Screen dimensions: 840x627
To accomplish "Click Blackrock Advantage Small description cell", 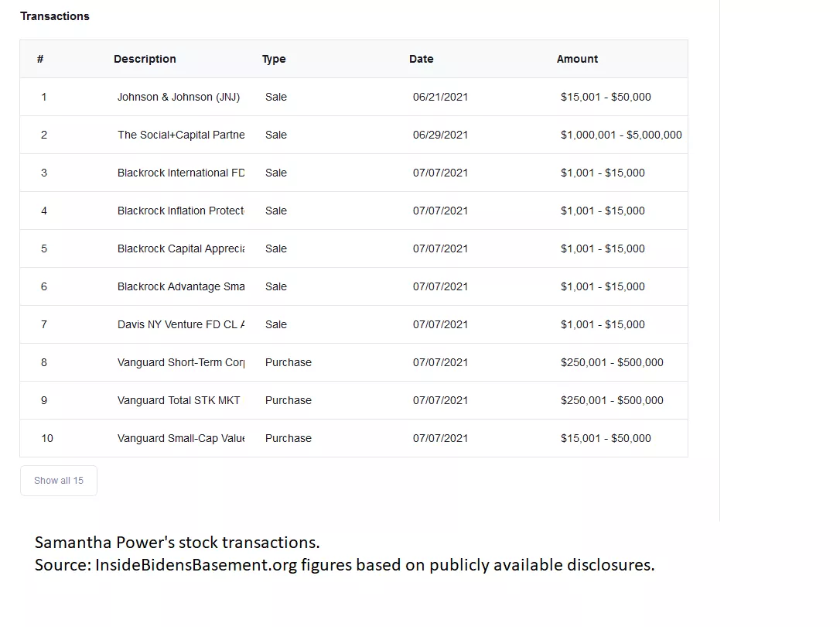I will (x=181, y=286).
